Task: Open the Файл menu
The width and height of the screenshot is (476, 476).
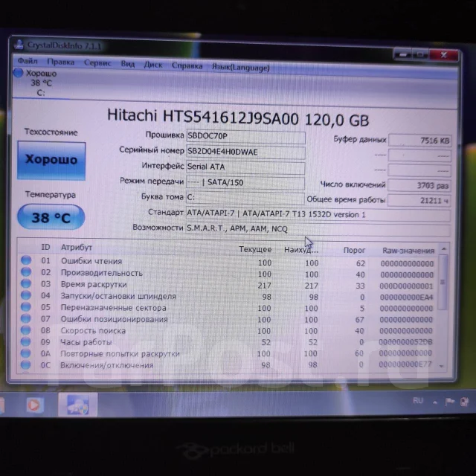Action: [x=28, y=61]
